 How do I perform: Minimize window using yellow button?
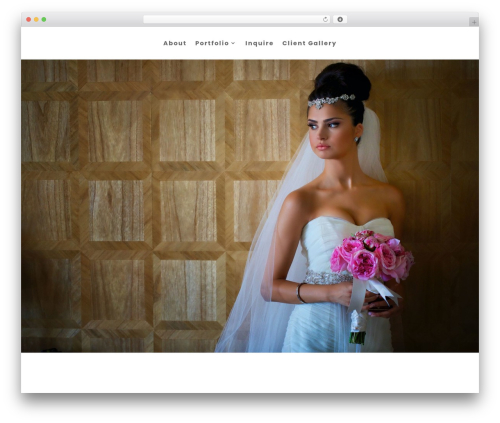(36, 20)
